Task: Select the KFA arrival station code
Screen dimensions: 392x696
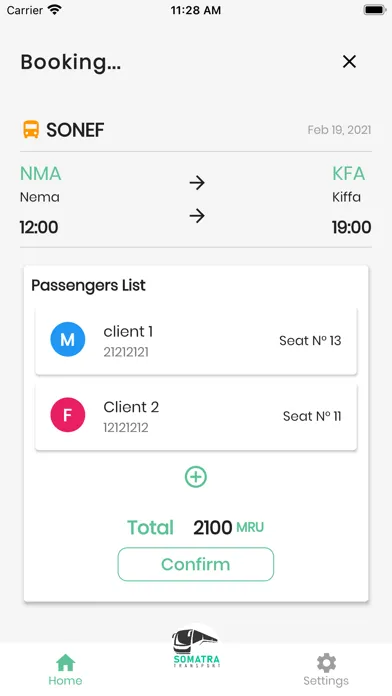Action: click(x=348, y=174)
